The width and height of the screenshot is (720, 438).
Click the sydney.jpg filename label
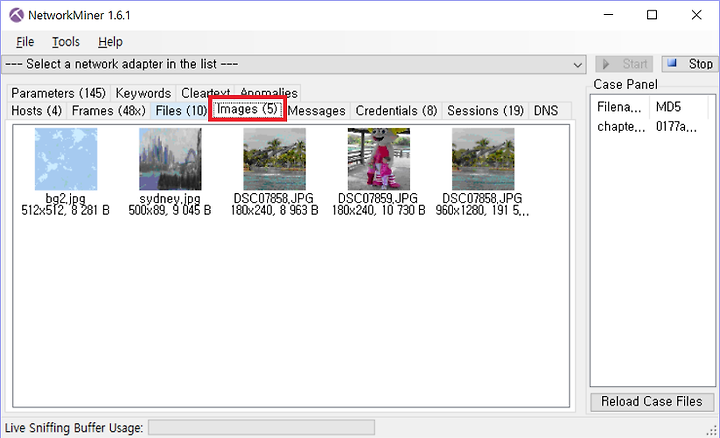pos(170,198)
